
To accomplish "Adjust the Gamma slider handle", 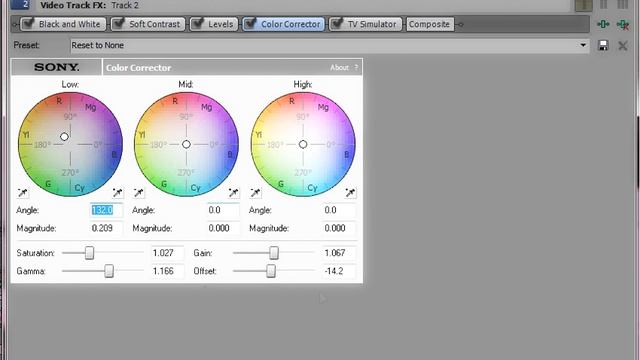I will click(109, 271).
